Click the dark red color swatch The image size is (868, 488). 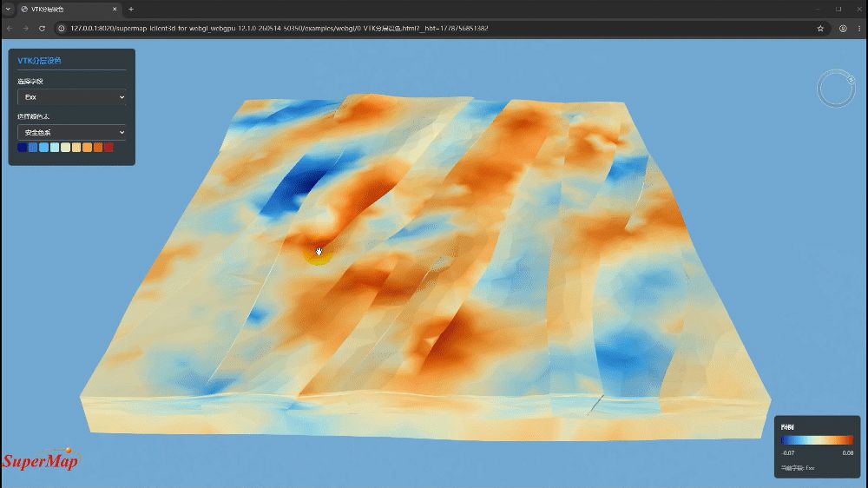108,148
